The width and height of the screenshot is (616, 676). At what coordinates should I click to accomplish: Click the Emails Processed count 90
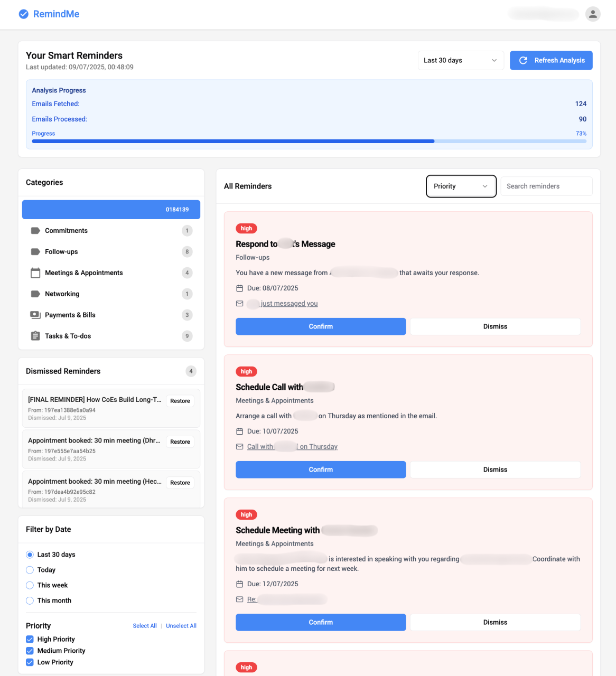coord(582,119)
